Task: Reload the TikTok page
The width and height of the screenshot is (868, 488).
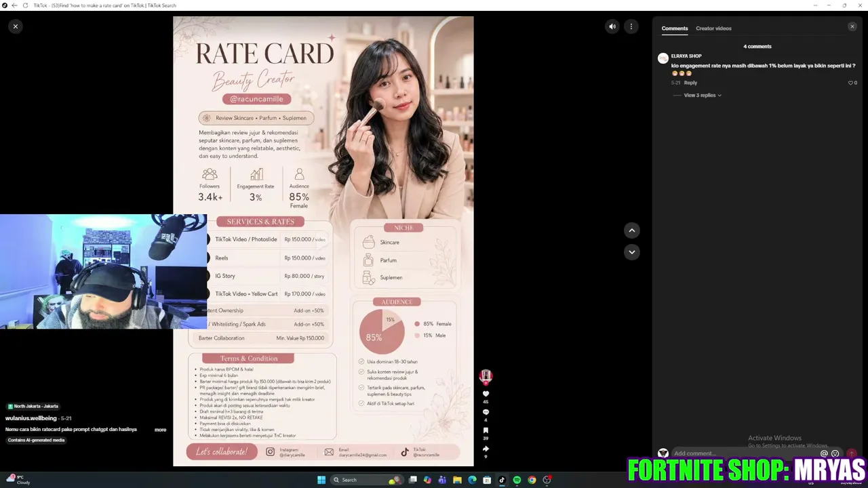Action: (25, 5)
